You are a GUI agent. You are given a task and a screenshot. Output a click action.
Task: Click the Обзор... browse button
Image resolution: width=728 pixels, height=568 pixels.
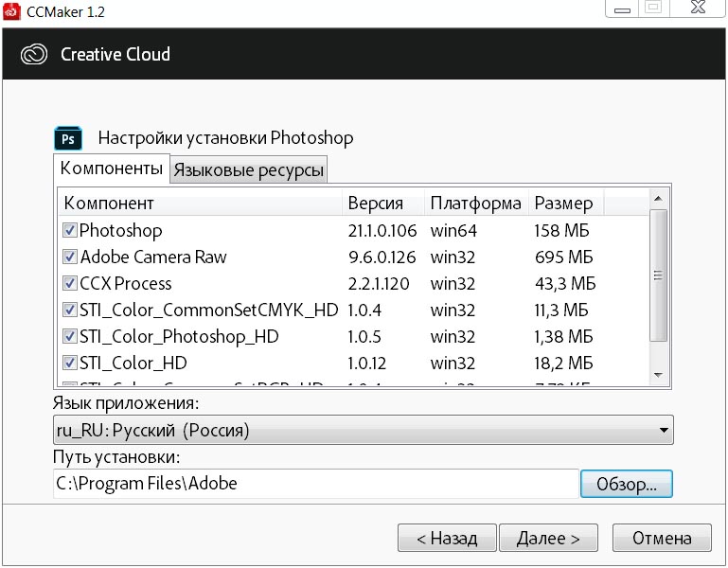click(x=627, y=484)
